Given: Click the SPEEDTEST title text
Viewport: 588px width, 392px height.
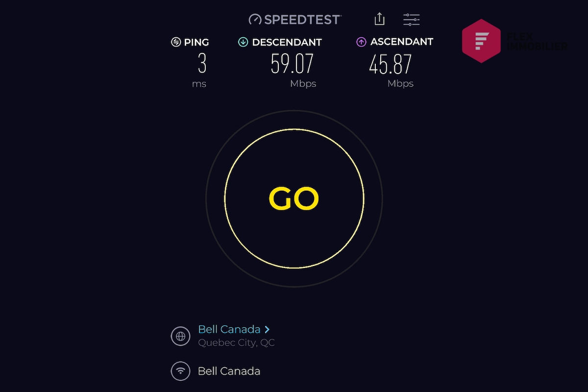Looking at the screenshot, I should click(x=302, y=20).
